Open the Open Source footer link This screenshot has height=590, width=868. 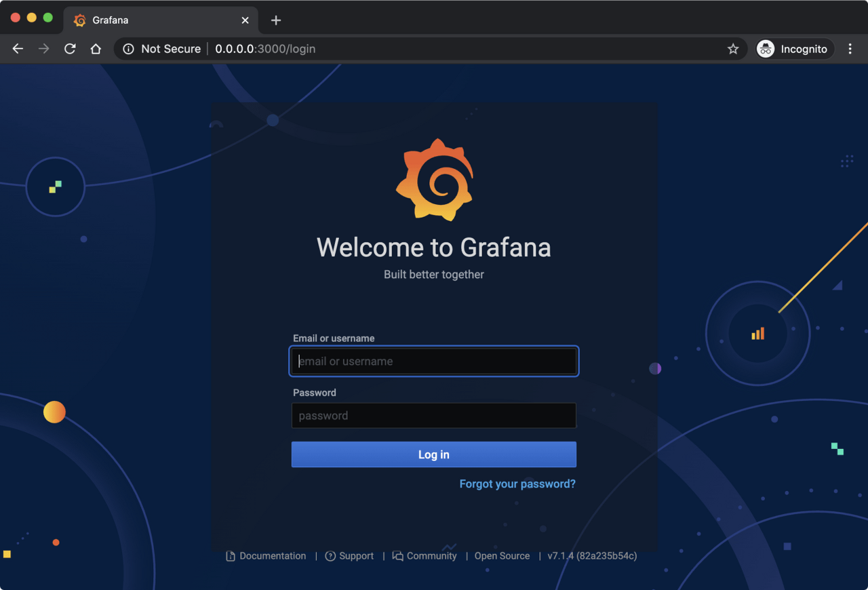tap(502, 556)
